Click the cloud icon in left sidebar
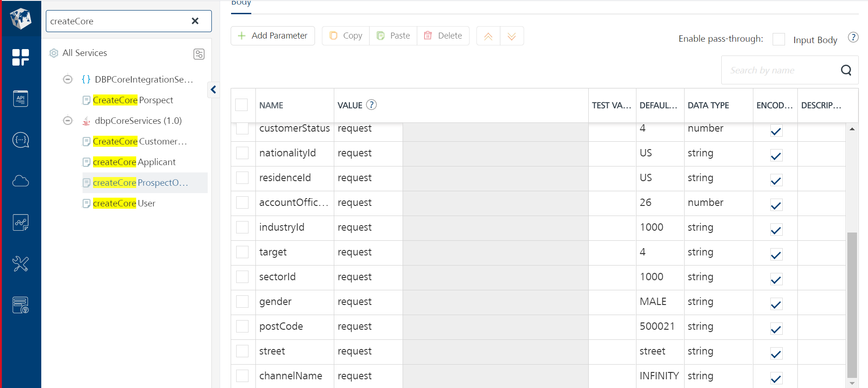Viewport: 868px width, 388px height. [x=21, y=181]
